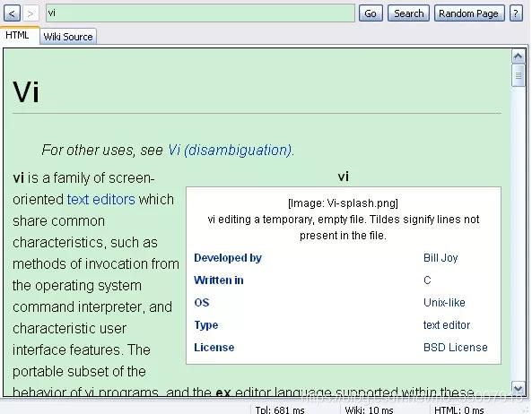The image size is (532, 414).
Task: Click the scrollbar up arrow
Action: click(518, 56)
